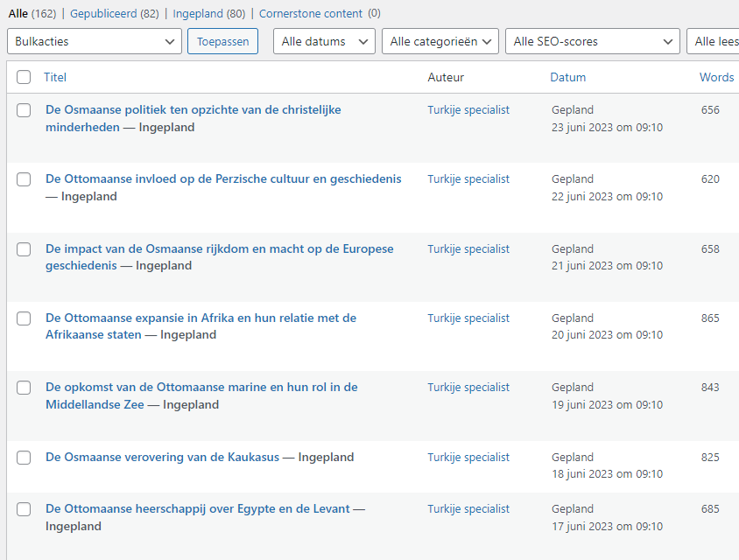Viewport: 739px width, 560px height.
Task: Open the 'Alle categorieën' filter dropdown
Action: pyautogui.click(x=440, y=41)
